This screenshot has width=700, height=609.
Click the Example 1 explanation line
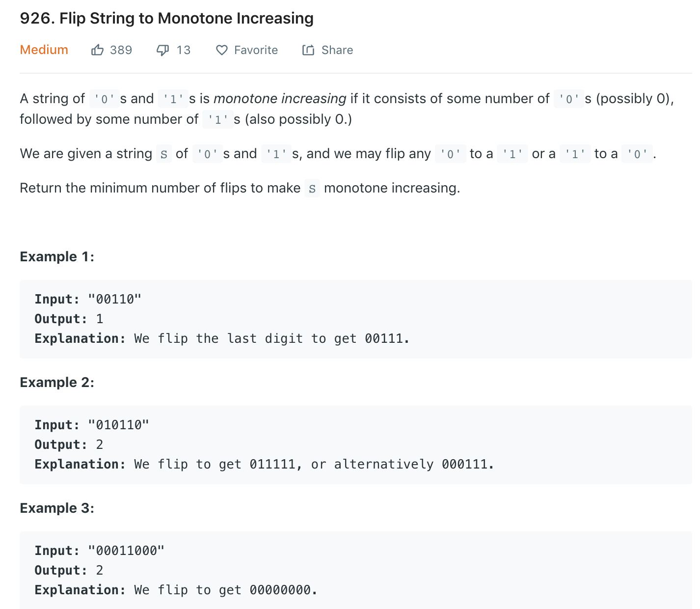(x=222, y=338)
